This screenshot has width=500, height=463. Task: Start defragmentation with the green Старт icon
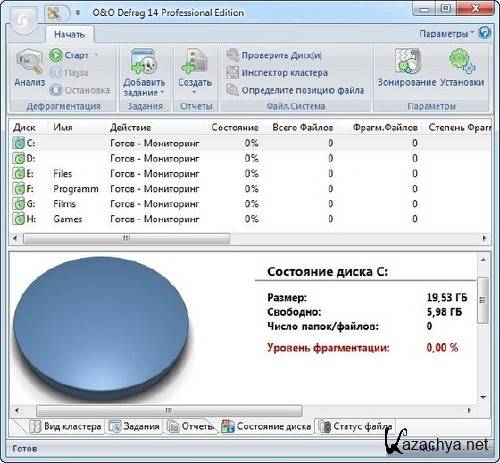[56, 55]
